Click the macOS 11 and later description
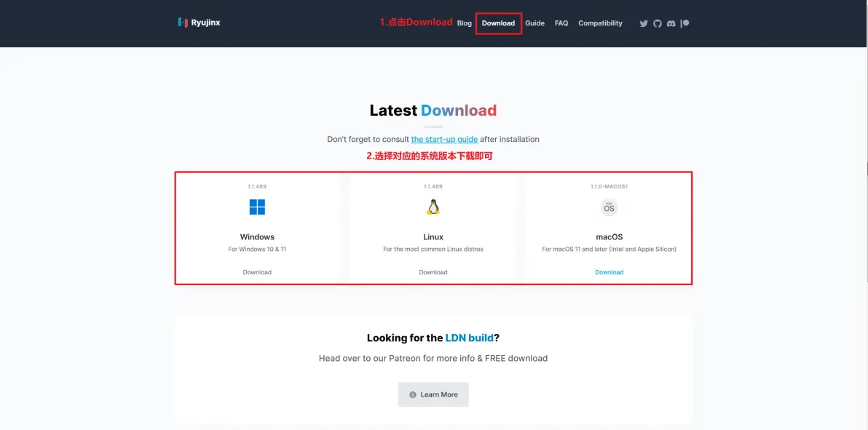Screen dimensions: 868x430 (x=609, y=250)
